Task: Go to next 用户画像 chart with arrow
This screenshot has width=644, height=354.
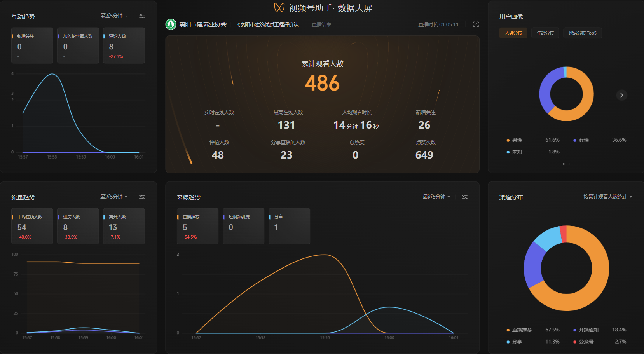Action: click(621, 95)
